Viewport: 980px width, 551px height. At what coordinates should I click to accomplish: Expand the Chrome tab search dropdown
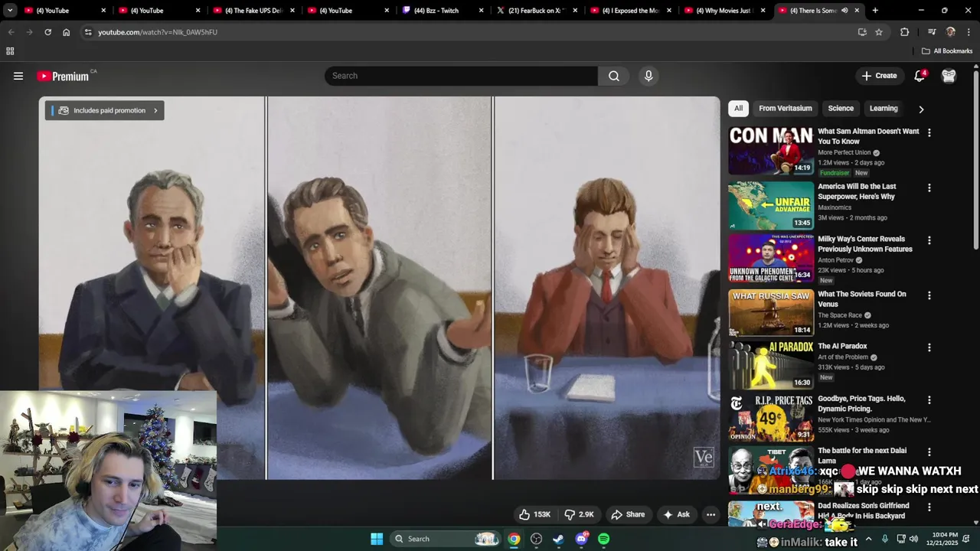(10, 11)
